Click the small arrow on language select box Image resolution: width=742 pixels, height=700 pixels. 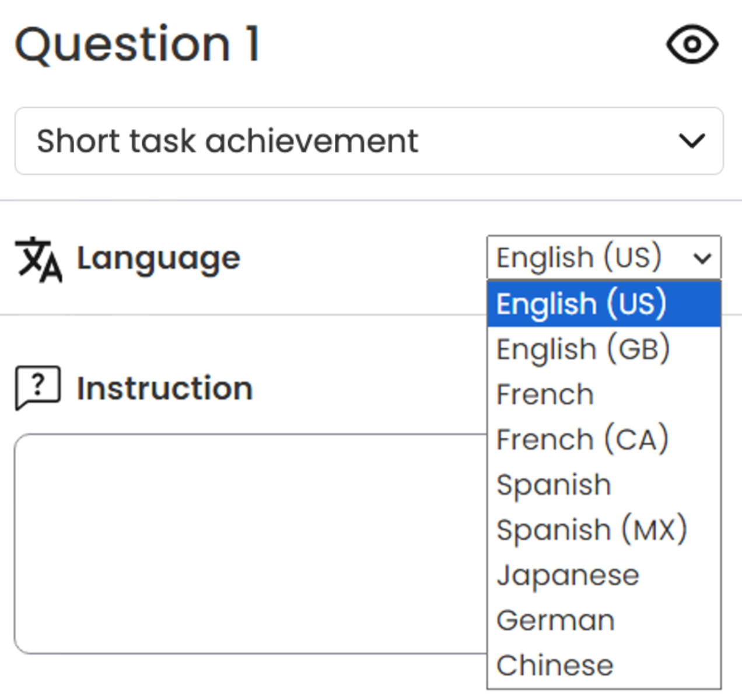pyautogui.click(x=702, y=258)
